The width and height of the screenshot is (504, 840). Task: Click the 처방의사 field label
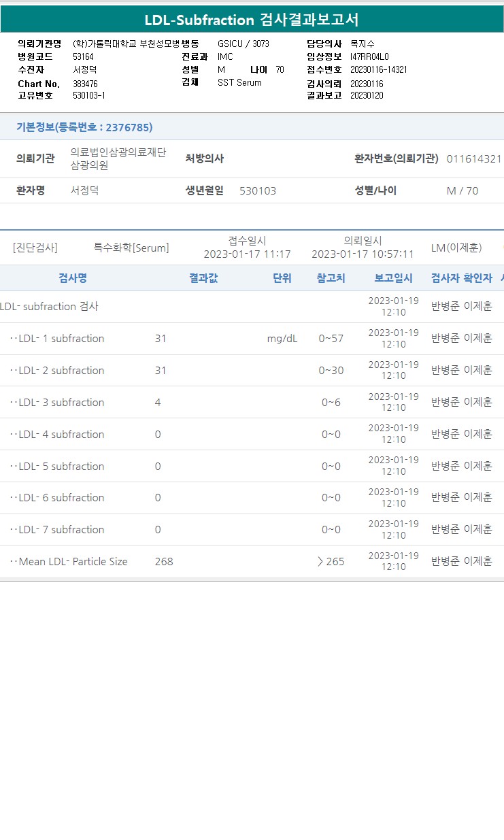coord(205,159)
